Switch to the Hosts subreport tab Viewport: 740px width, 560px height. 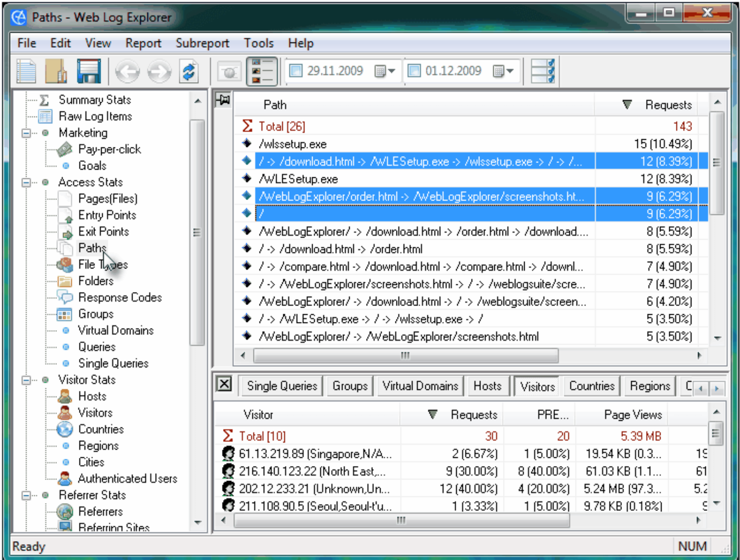[487, 386]
